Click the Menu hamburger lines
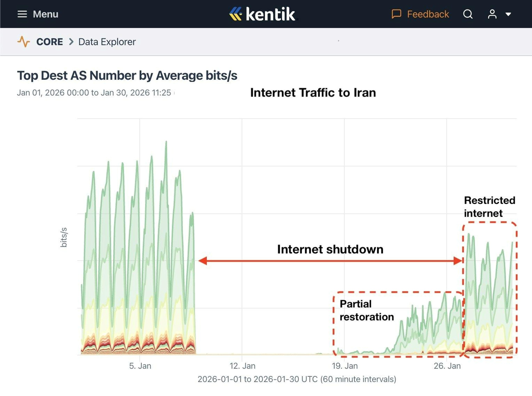 (x=23, y=14)
